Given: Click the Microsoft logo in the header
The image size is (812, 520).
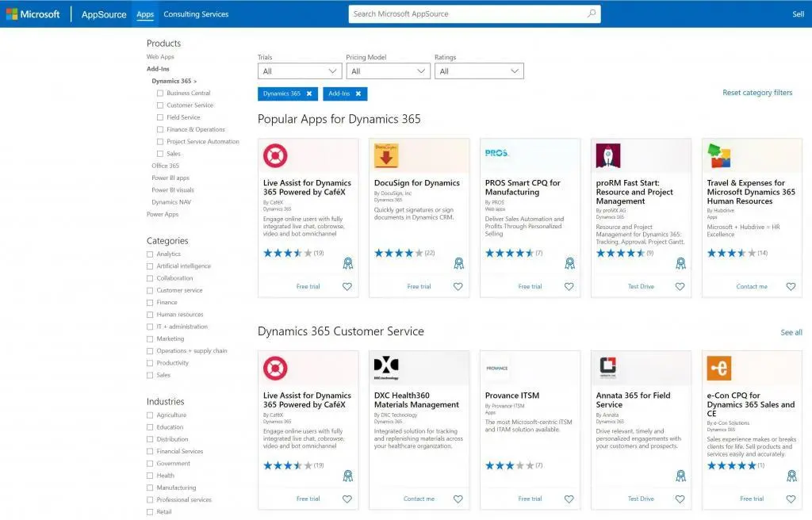Looking at the screenshot, I should 33,14.
